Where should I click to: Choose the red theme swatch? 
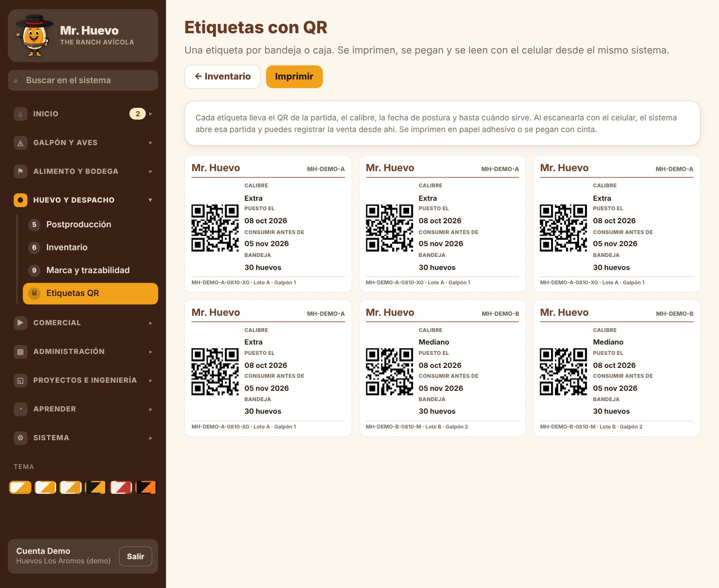pyautogui.click(x=121, y=487)
